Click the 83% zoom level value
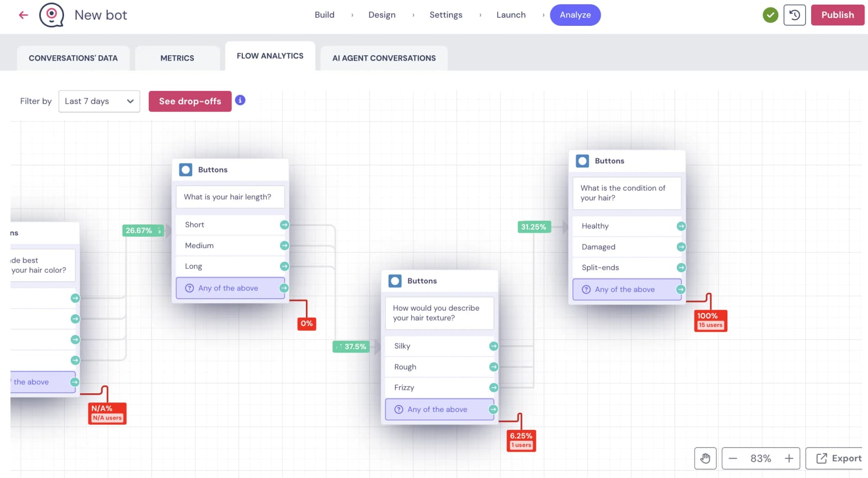The height and width of the screenshot is (478, 868). click(761, 458)
